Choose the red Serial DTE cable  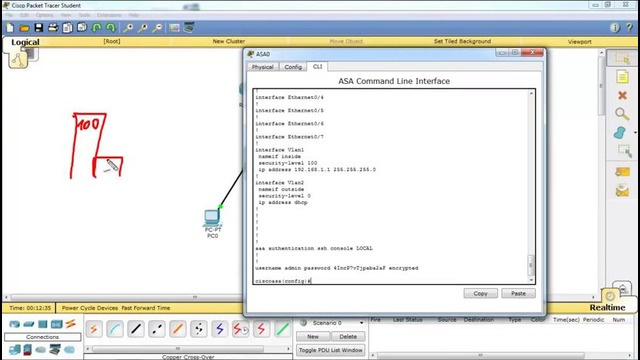[261, 329]
